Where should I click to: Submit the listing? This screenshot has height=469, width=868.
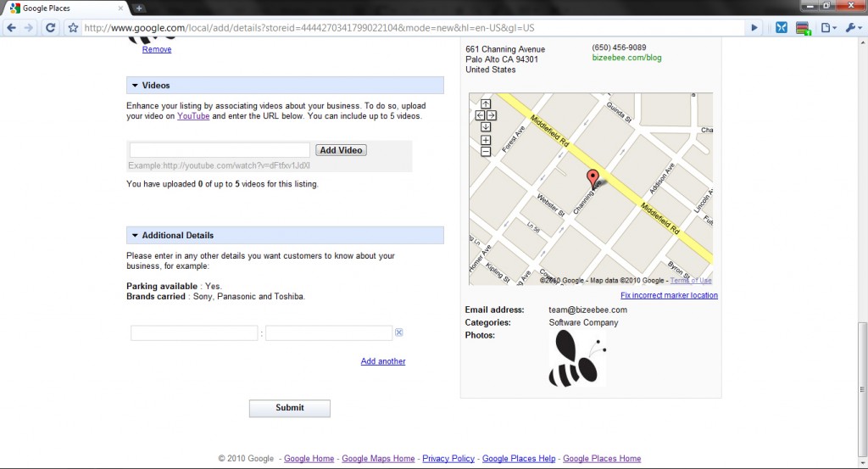tap(290, 408)
